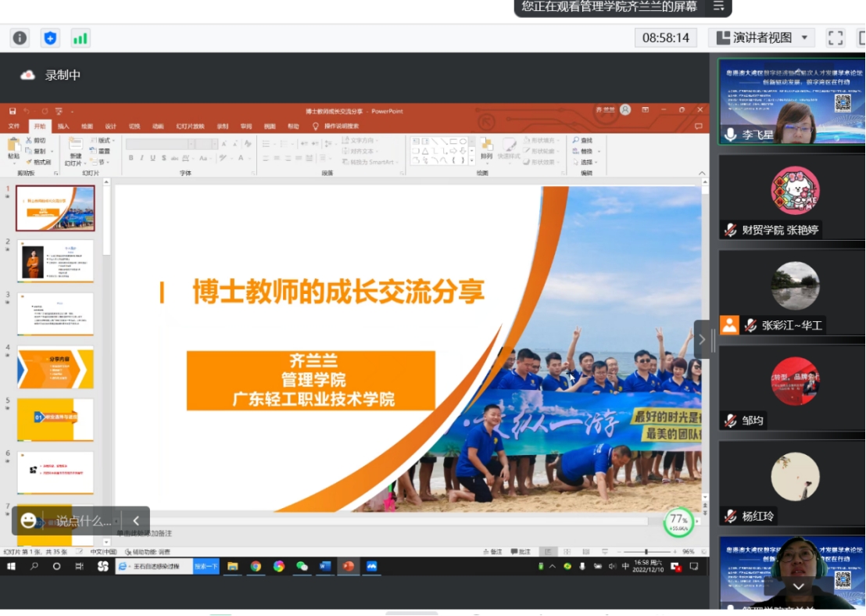This screenshot has width=866, height=616.
Task: Select the 设计 ribbon tab
Action: [x=111, y=126]
